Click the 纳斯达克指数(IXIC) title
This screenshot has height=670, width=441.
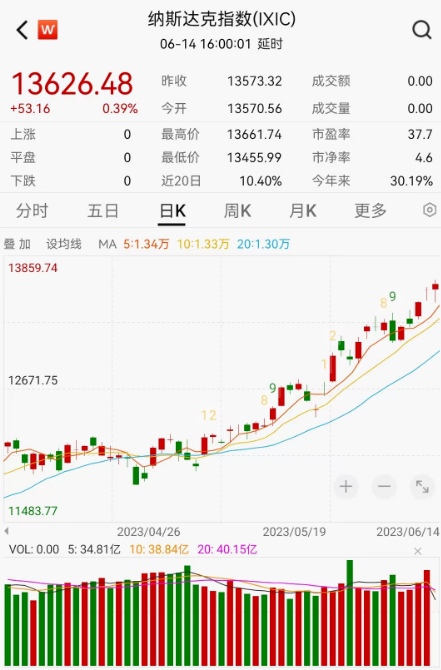221,19
